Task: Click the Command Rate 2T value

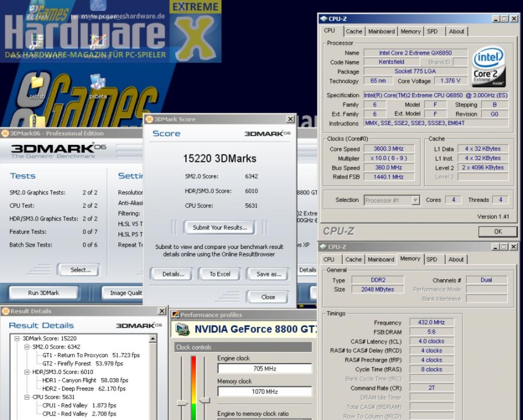Action: (x=432, y=388)
